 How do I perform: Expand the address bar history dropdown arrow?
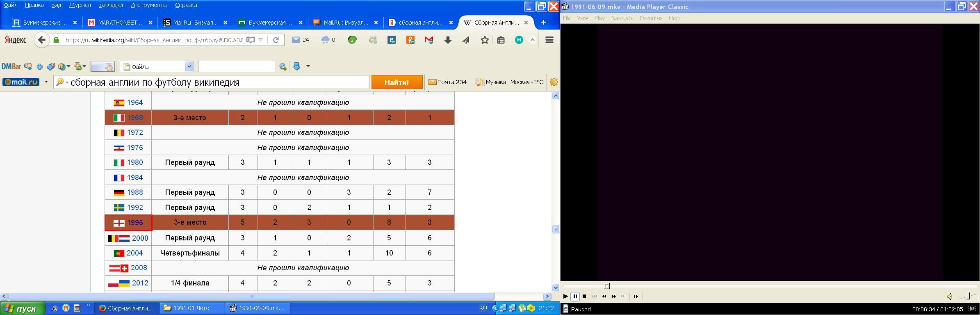coord(260,40)
